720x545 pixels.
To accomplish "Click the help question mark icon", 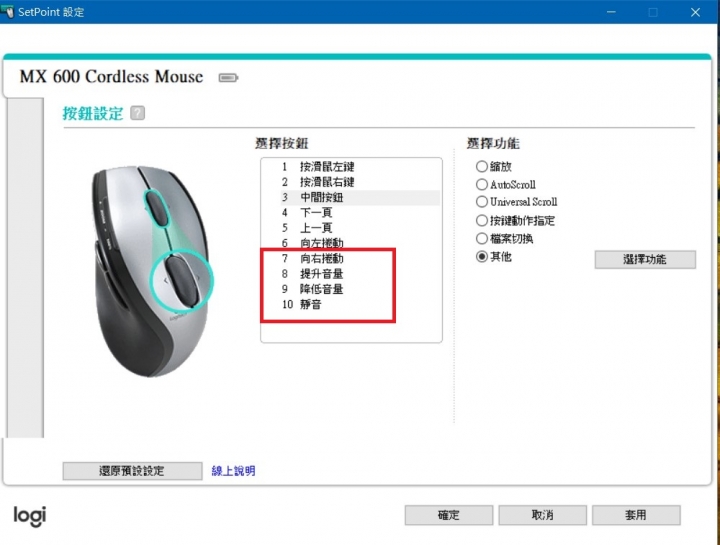I will coord(137,113).
